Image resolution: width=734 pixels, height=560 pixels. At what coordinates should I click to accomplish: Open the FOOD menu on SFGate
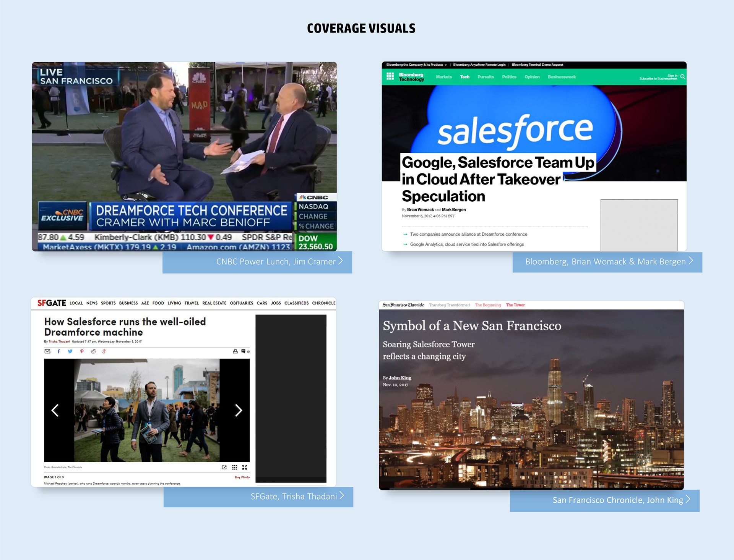point(158,303)
